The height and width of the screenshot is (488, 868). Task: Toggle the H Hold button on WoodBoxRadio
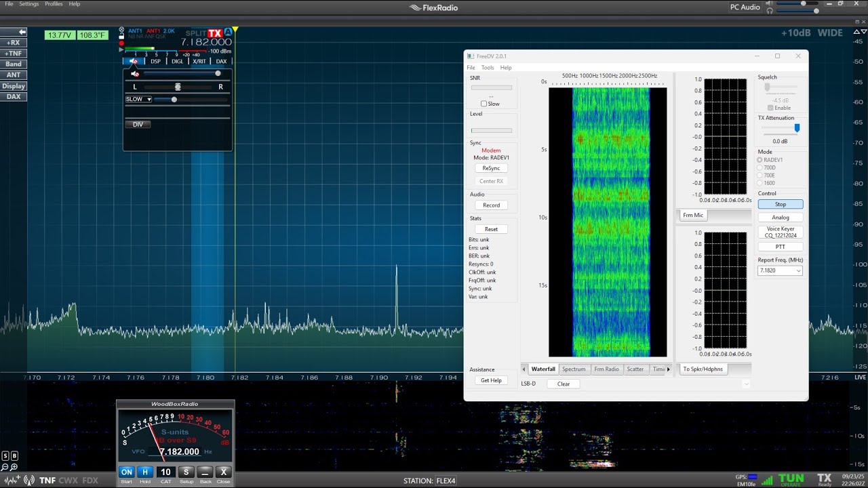(145, 472)
